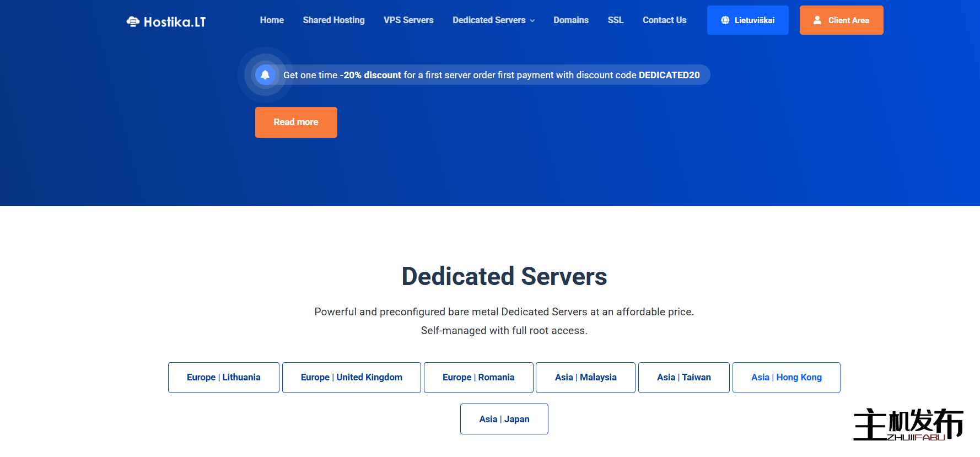
Task: Click the ZhujiFabu watermark logo
Action: click(x=908, y=424)
